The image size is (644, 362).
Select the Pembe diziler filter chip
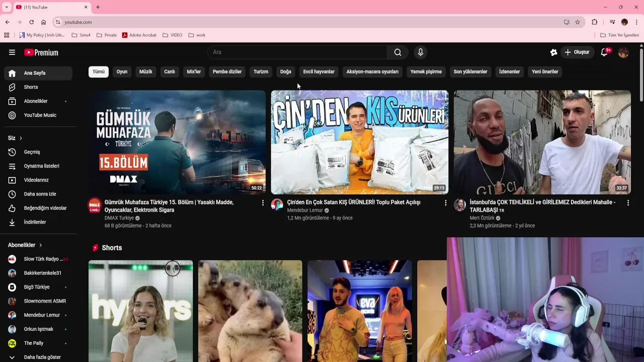tap(227, 71)
